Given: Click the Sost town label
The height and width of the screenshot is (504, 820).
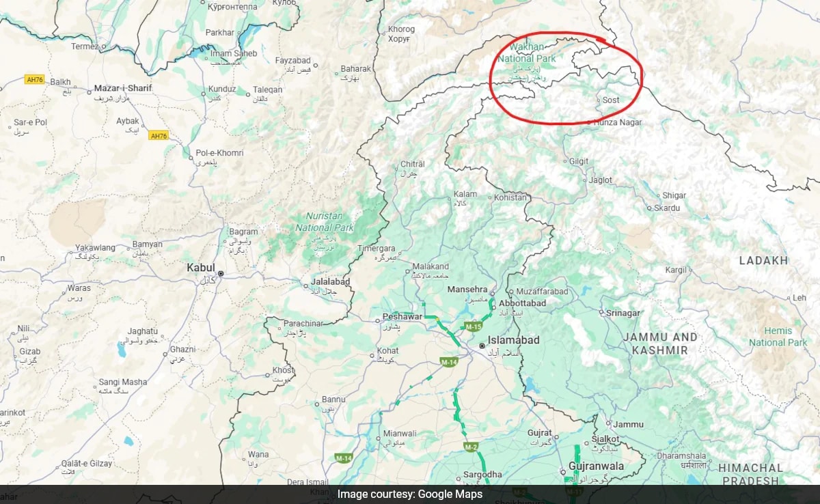Looking at the screenshot, I should [x=611, y=100].
